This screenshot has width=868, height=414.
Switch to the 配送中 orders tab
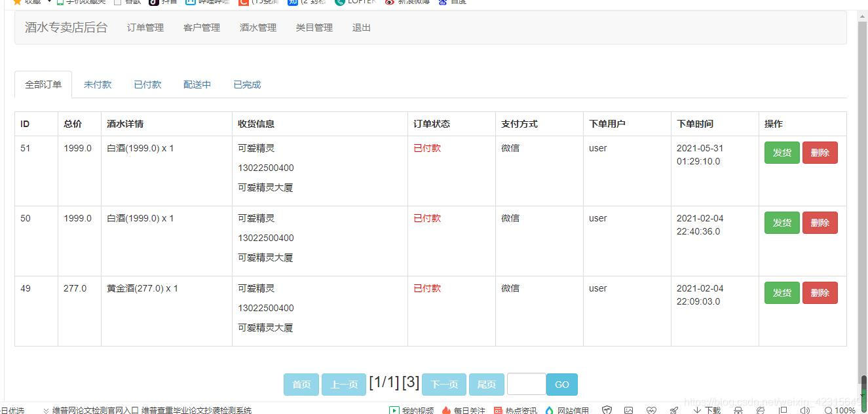tap(197, 84)
